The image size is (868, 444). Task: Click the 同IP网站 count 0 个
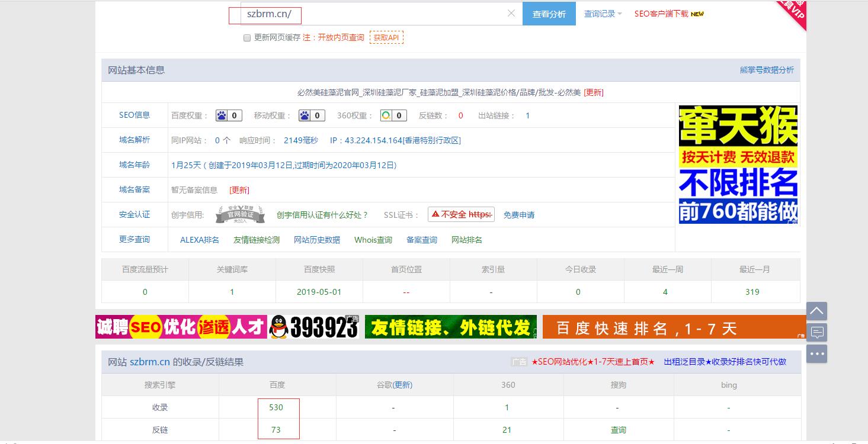[x=223, y=140]
